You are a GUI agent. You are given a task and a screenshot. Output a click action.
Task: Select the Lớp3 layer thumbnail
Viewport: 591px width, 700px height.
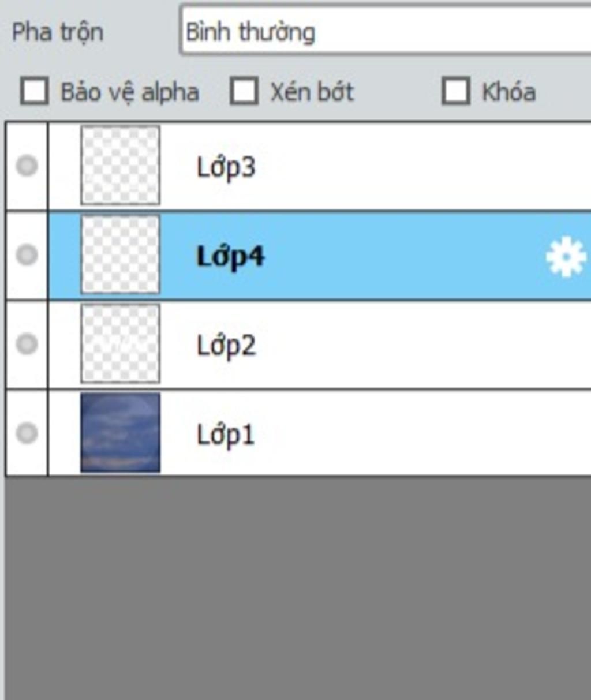(120, 166)
